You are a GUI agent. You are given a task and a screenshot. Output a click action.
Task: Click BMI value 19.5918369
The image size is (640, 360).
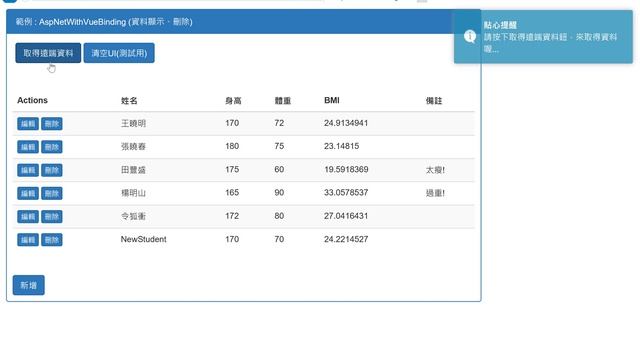click(346, 169)
